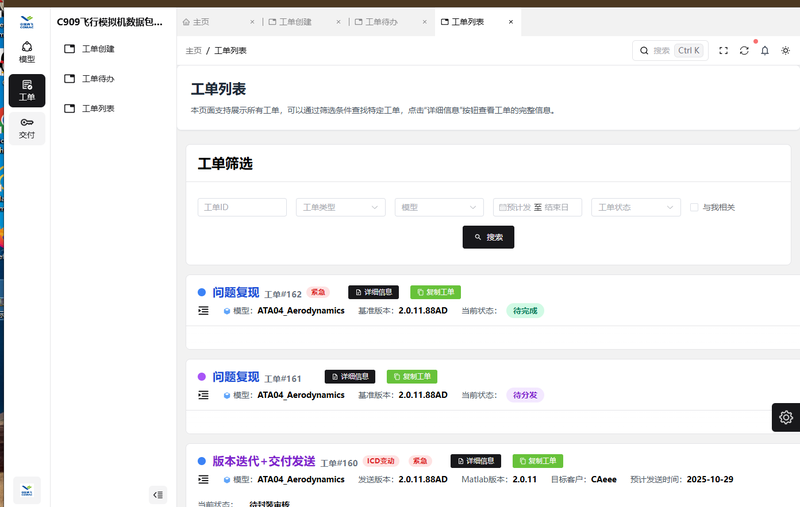Open the 工单类型 dropdown
The height and width of the screenshot is (507, 800).
(x=340, y=207)
